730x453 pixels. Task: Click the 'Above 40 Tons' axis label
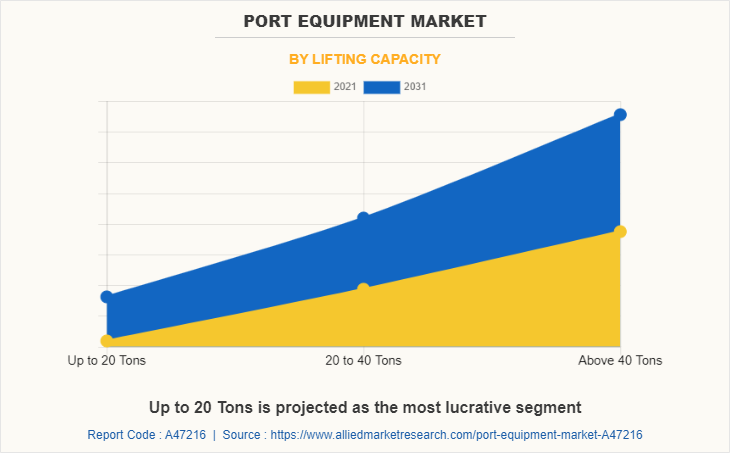click(620, 360)
